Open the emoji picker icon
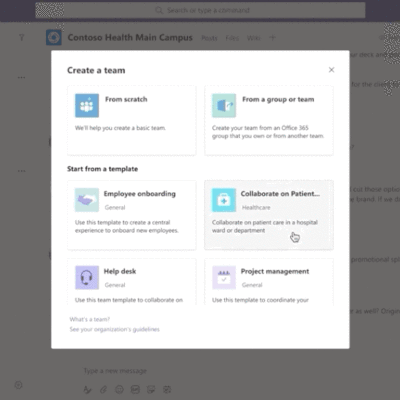This screenshot has height=400, width=400. (119, 389)
